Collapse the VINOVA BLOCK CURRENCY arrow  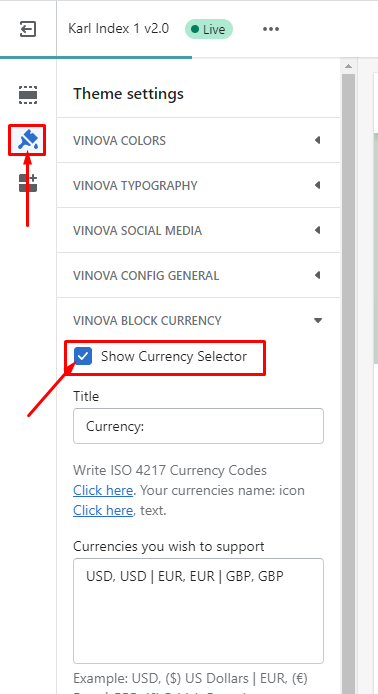pyautogui.click(x=318, y=320)
